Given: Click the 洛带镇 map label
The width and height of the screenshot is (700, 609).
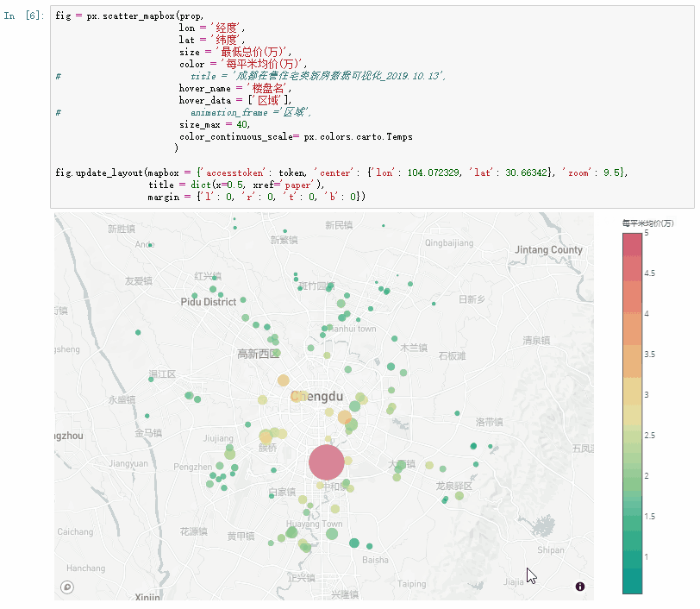Looking at the screenshot, I should (x=490, y=422).
